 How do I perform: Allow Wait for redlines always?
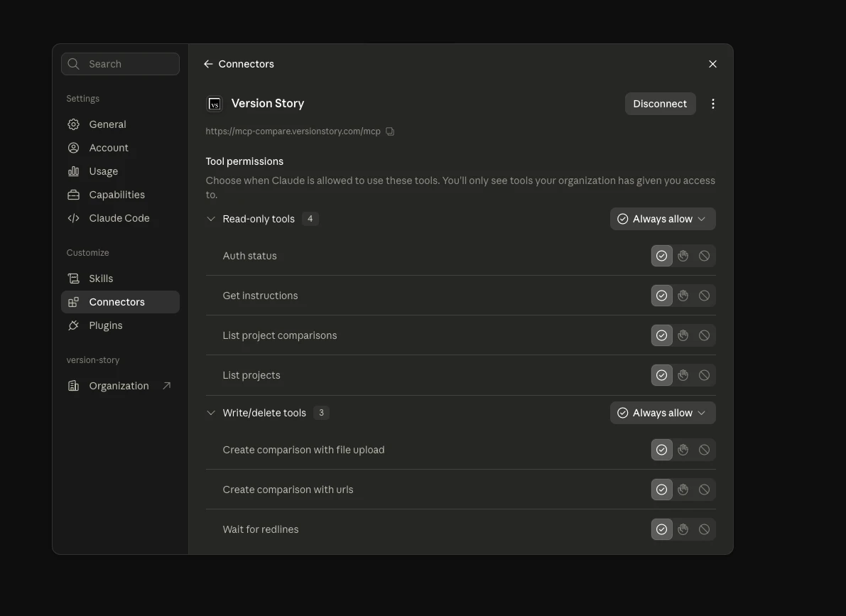pos(661,529)
